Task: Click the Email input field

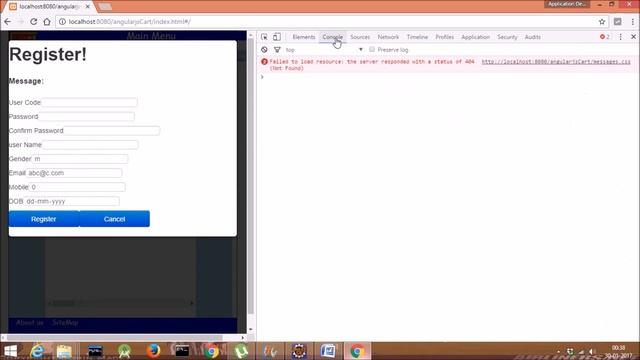Action: click(x=74, y=173)
